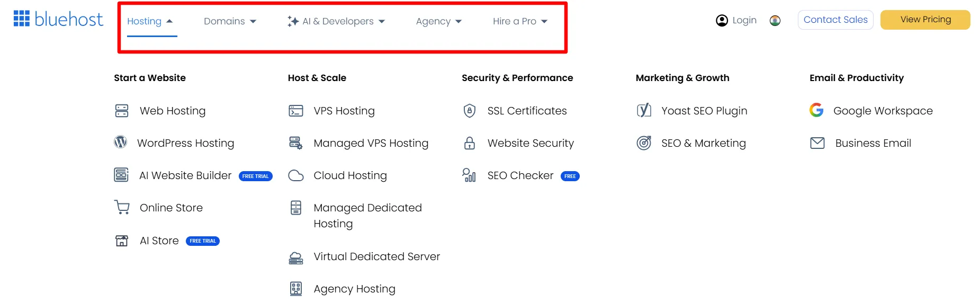Open the Yoast SEO Plugin link
This screenshot has height=302, width=980.
[704, 111]
